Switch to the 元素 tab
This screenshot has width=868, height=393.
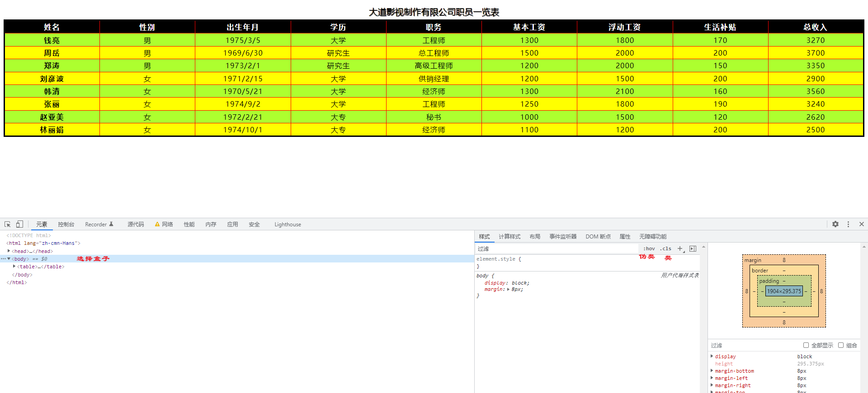point(42,225)
